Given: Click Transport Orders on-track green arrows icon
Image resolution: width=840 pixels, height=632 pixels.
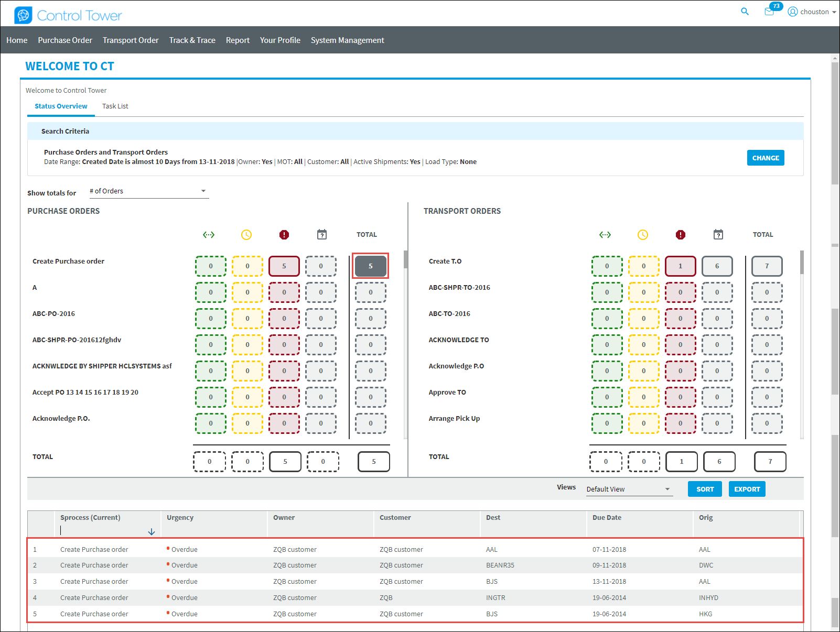Looking at the screenshot, I should 605,235.
